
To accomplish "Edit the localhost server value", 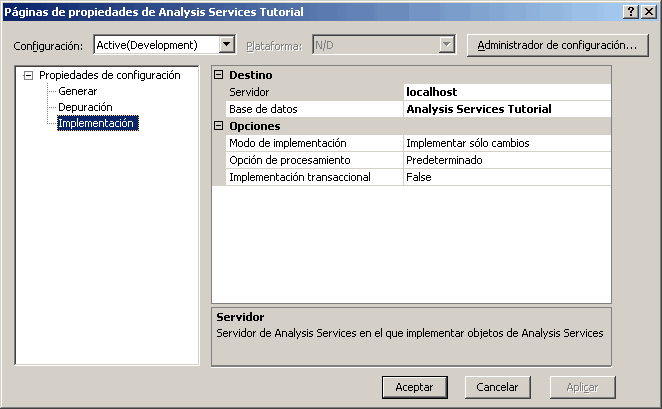I will (507, 92).
